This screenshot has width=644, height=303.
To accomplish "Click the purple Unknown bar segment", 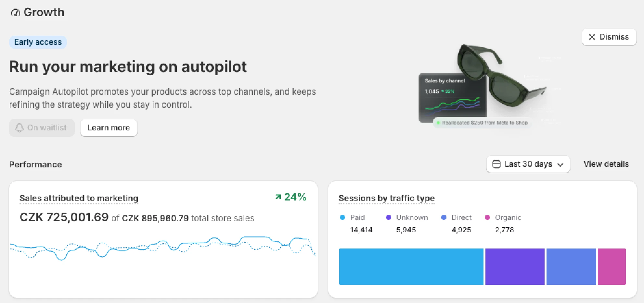I will tap(515, 267).
